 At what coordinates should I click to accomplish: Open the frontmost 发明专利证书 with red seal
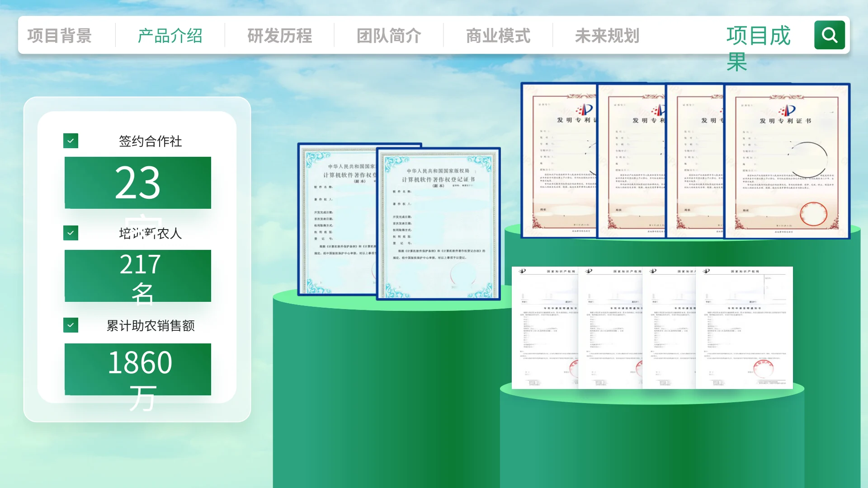(x=787, y=161)
